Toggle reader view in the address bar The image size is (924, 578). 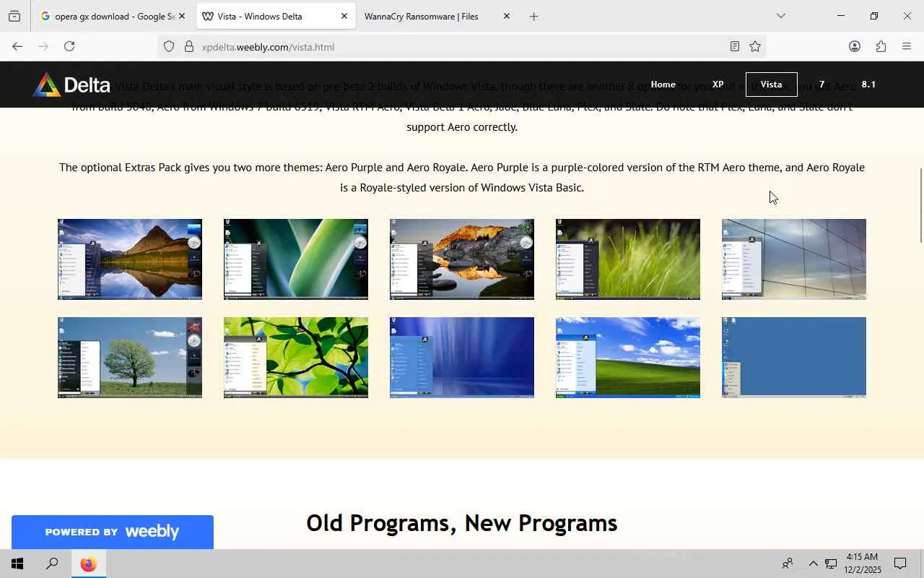coord(734,47)
